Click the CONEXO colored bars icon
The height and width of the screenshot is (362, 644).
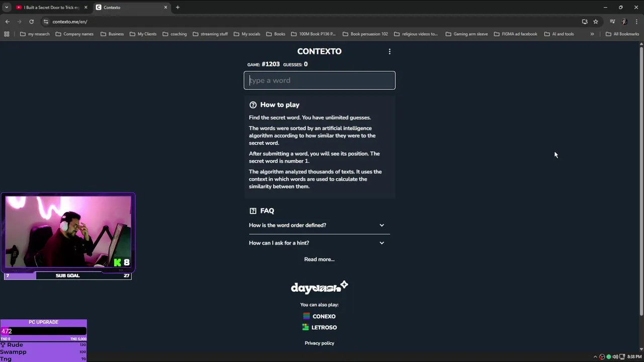tap(306, 316)
